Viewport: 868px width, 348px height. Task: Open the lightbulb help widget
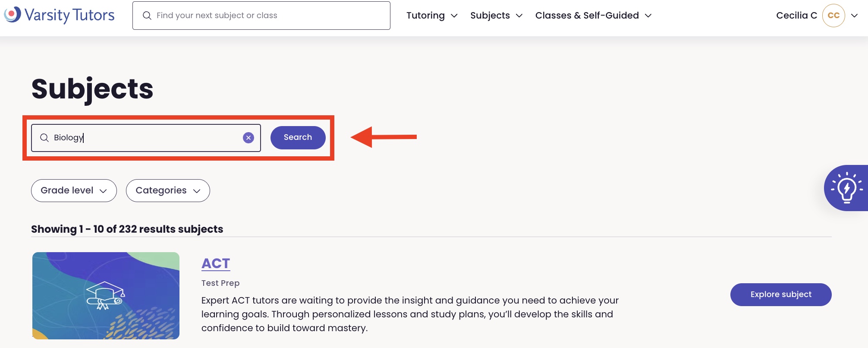pyautogui.click(x=846, y=188)
